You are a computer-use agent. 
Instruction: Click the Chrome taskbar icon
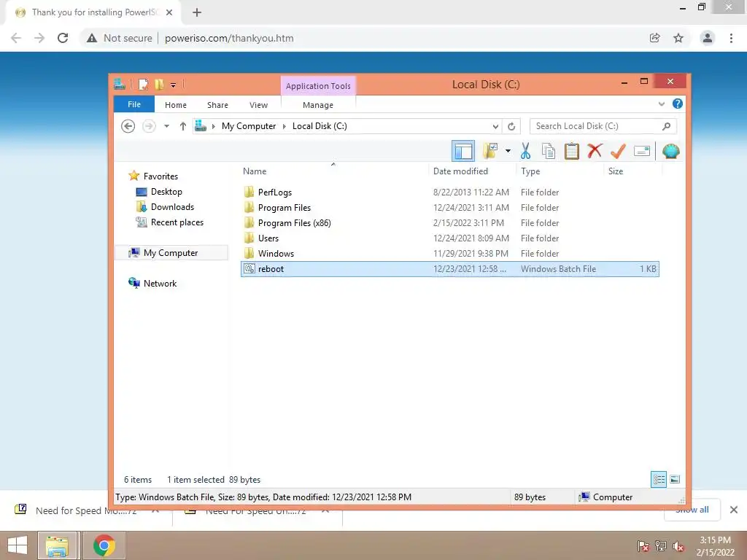click(x=104, y=545)
